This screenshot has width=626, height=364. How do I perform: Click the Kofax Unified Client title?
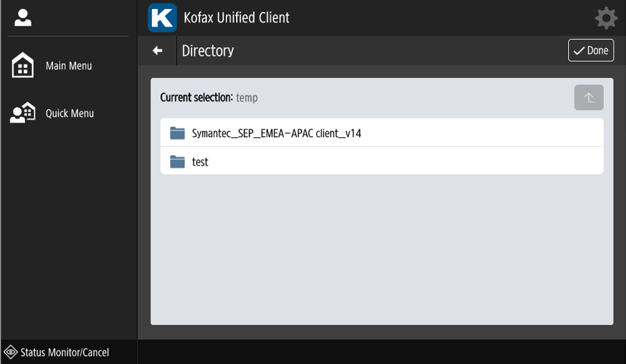coord(236,17)
